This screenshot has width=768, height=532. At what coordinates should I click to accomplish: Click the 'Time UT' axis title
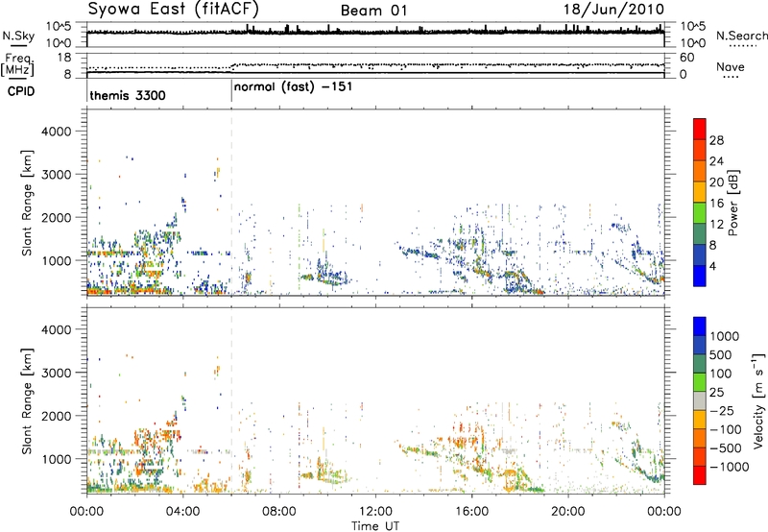(375, 526)
